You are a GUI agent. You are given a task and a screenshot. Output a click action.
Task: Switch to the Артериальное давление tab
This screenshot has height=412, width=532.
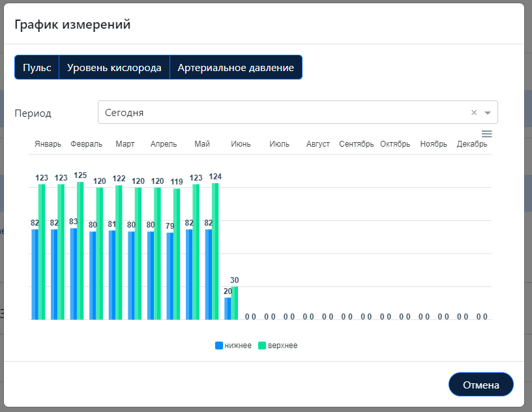pyautogui.click(x=236, y=66)
